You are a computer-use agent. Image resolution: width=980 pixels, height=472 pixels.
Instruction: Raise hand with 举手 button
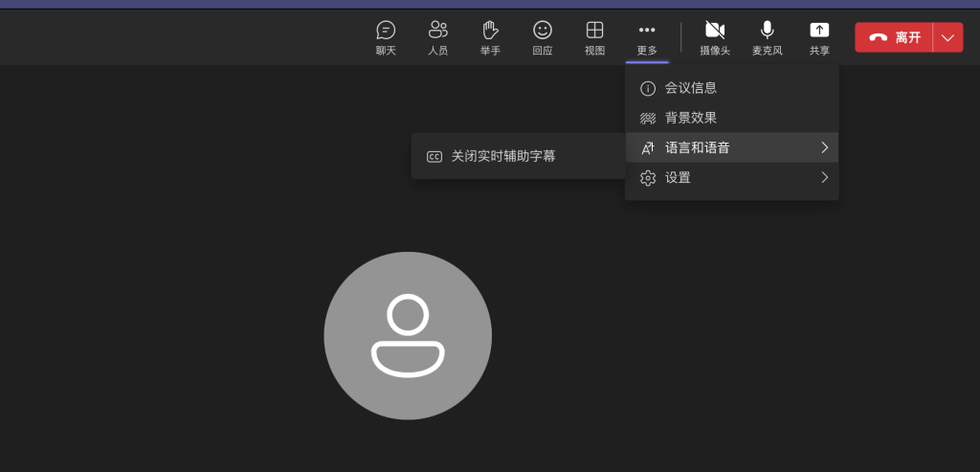click(490, 37)
